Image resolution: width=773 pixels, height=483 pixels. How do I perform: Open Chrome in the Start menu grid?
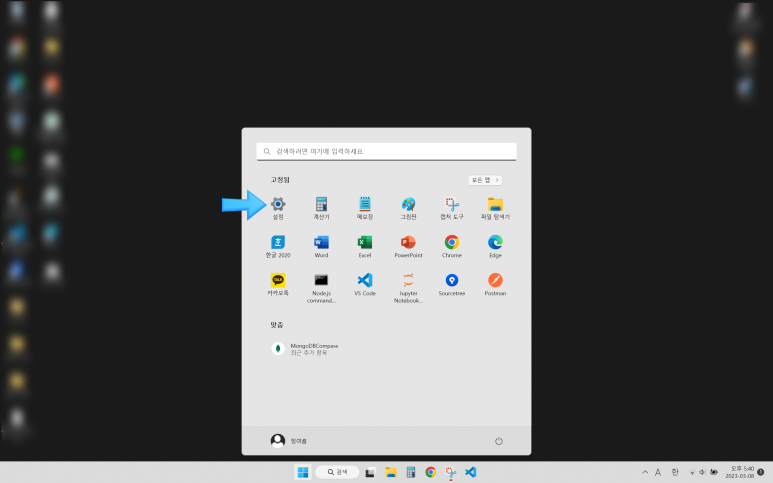pos(452,246)
